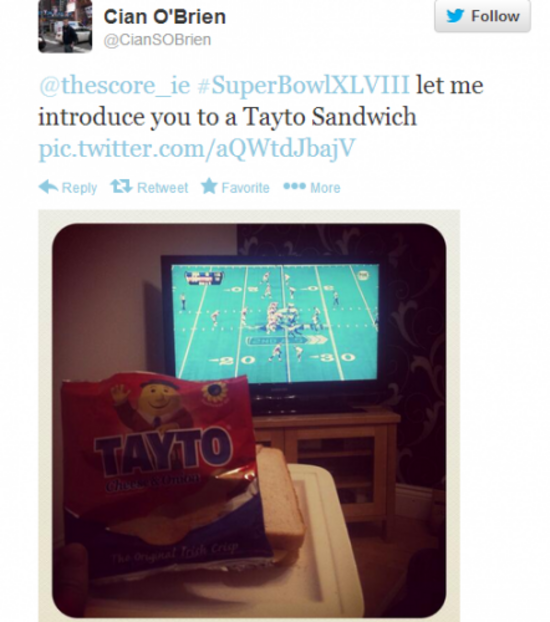This screenshot has width=550, height=622.
Task: Click the Retweet arrows icon
Action: click(x=121, y=186)
